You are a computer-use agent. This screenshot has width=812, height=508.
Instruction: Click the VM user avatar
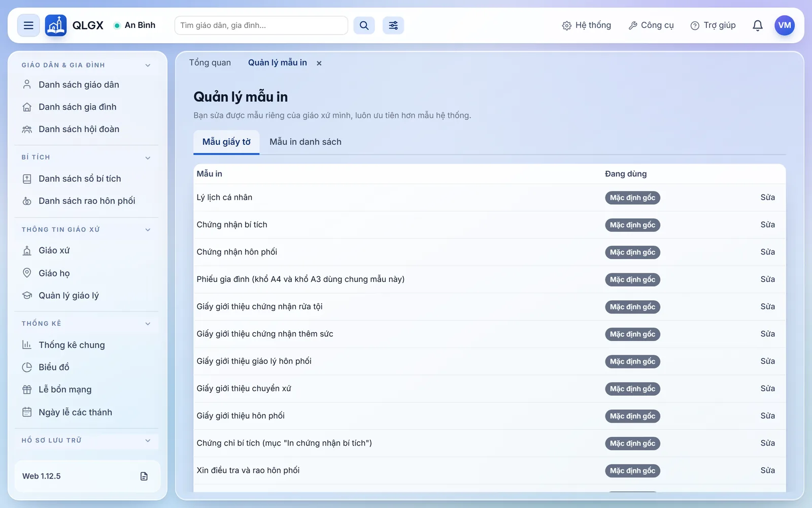click(x=784, y=25)
